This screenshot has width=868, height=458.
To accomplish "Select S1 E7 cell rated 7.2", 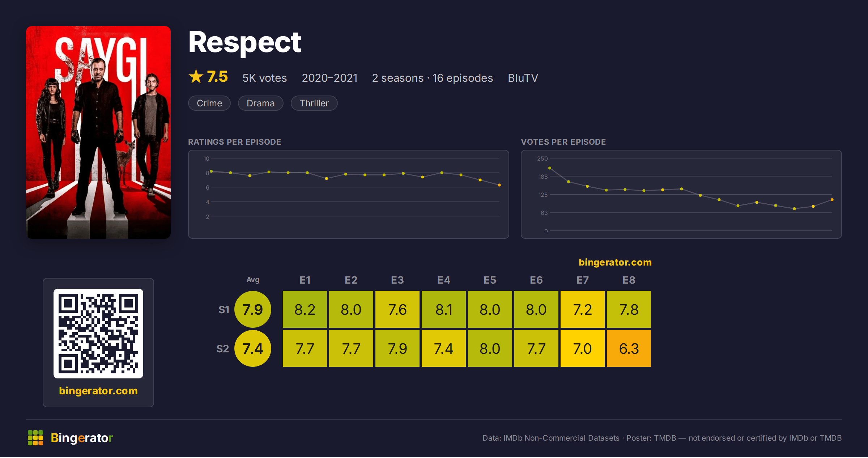I will [x=583, y=309].
